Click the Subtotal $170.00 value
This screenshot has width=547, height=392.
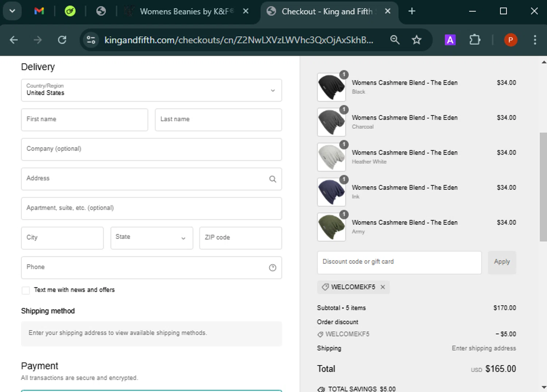[505, 308]
